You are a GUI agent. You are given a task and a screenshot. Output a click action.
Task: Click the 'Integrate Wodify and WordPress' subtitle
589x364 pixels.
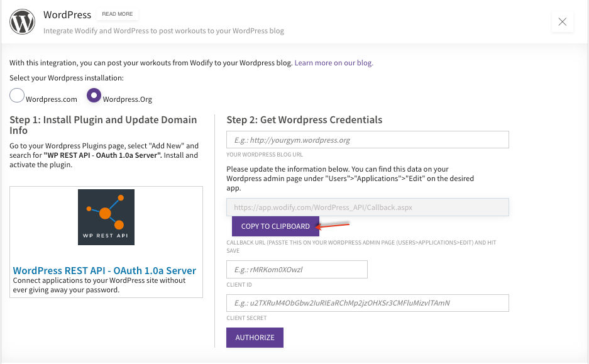[163, 31]
